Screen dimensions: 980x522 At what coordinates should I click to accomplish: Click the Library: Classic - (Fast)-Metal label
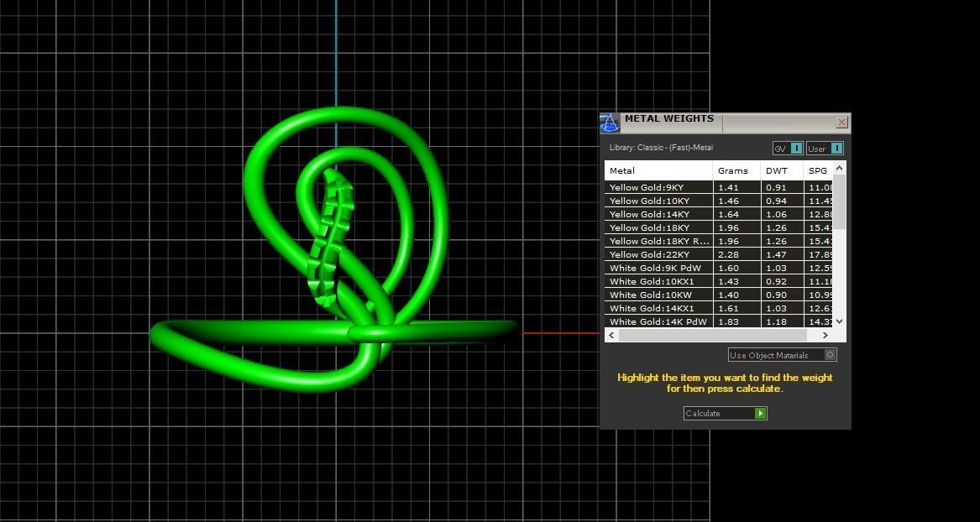(661, 148)
